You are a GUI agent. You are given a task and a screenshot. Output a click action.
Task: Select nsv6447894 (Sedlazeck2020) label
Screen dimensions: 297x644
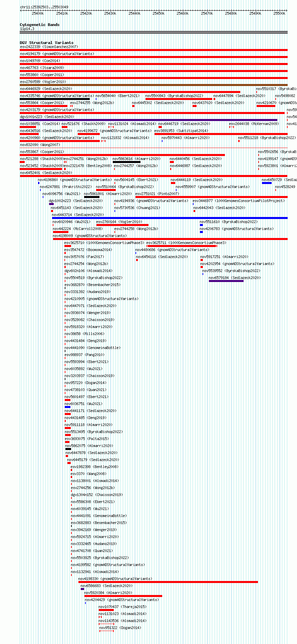tap(240, 96)
